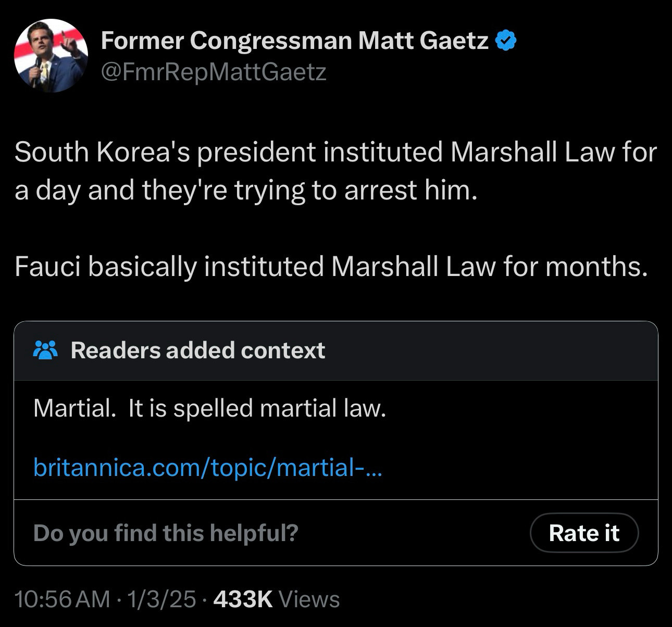The height and width of the screenshot is (627, 672).
Task: Open the display name Former Congressman Matt Gaetz
Action: [x=294, y=41]
